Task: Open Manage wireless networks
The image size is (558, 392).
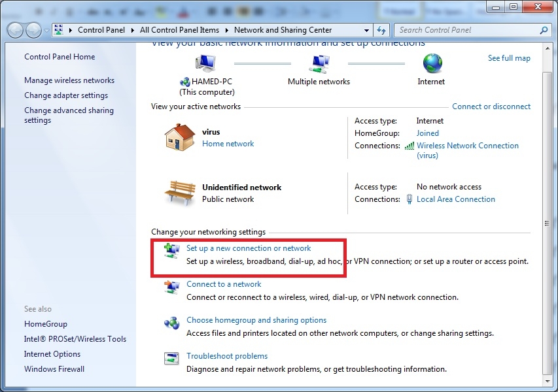Action: (x=69, y=80)
